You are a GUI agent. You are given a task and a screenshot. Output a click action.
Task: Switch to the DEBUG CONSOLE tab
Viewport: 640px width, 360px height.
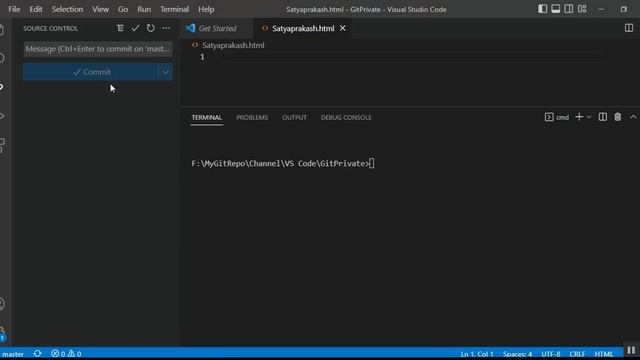[x=346, y=118]
